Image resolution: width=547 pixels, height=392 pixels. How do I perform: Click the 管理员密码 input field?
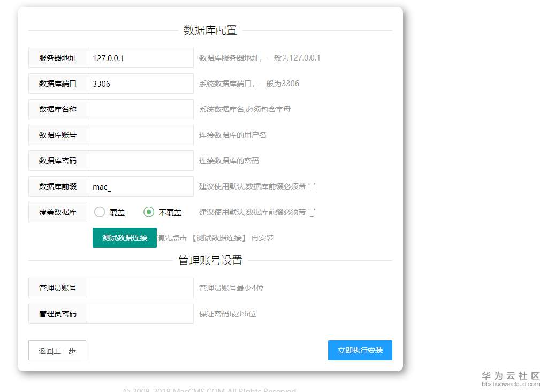coord(140,314)
